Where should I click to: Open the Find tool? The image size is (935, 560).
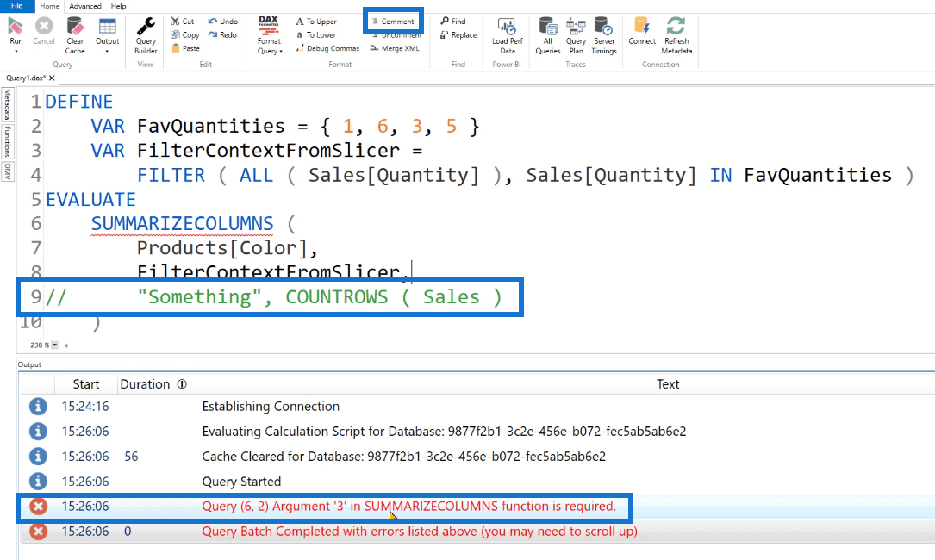(x=453, y=21)
